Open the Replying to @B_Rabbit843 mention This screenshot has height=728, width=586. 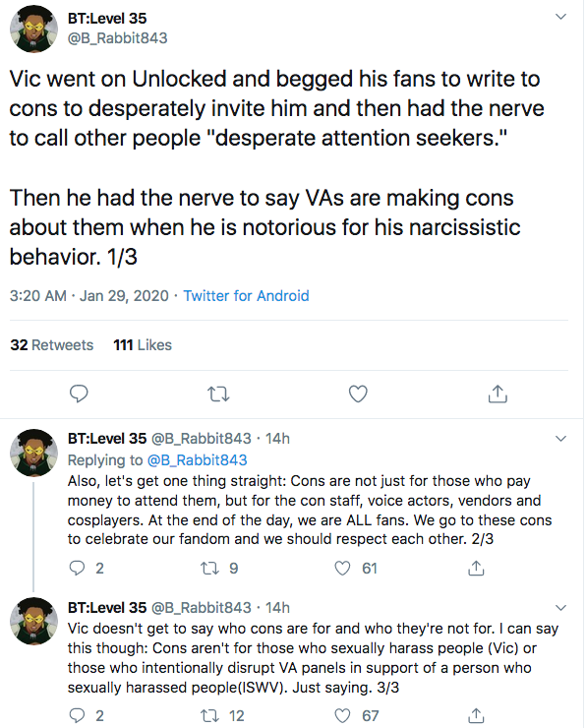click(198, 460)
